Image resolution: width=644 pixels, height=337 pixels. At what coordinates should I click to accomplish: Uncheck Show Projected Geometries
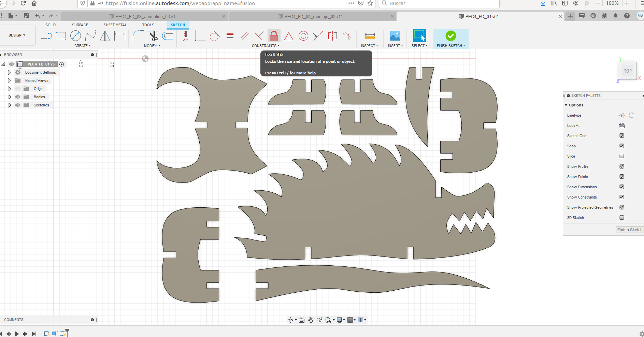tap(622, 207)
